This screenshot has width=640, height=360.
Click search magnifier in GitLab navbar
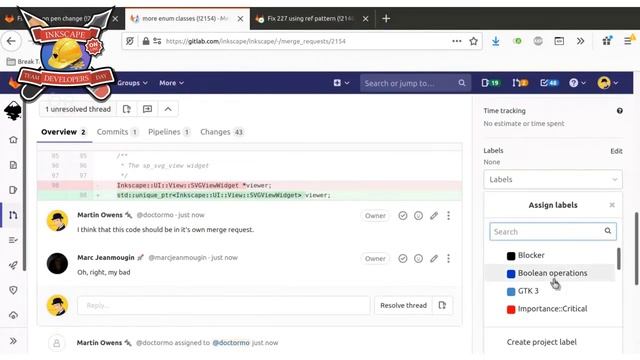point(462,83)
